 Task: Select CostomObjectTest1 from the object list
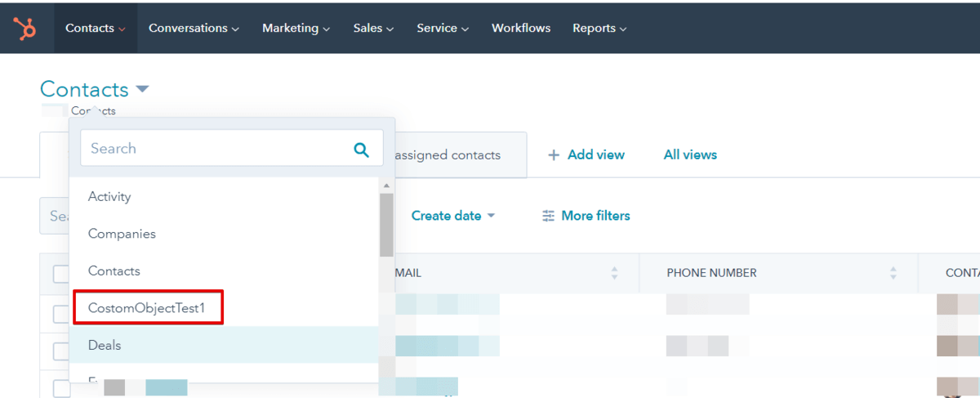click(148, 308)
